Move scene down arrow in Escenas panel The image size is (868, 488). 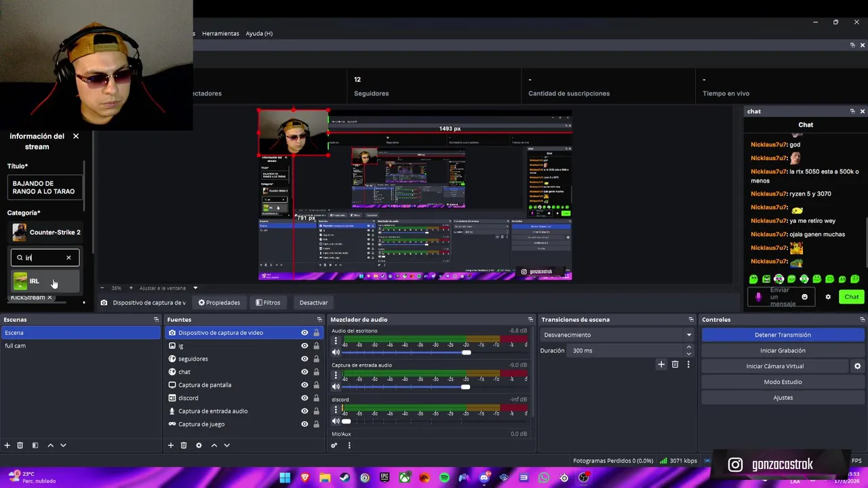point(63,445)
